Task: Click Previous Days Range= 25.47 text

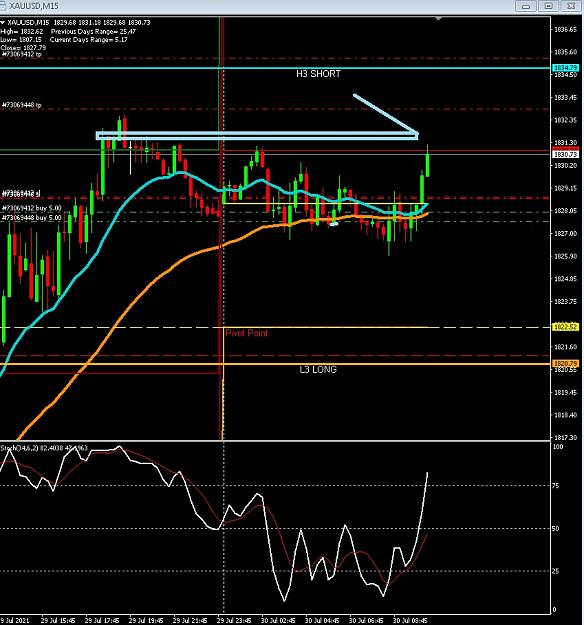Action: tap(93, 31)
